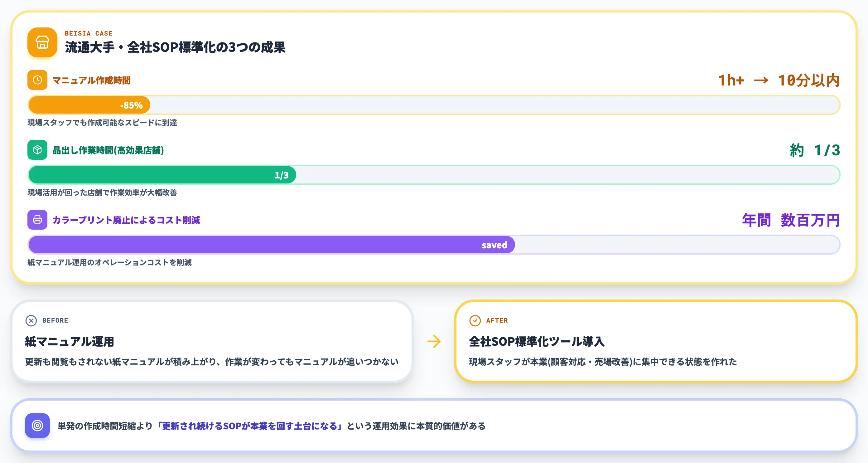This screenshot has height=463, width=868.
Task: Click the checkmark circle icon beside AFTER
Action: tap(475, 320)
